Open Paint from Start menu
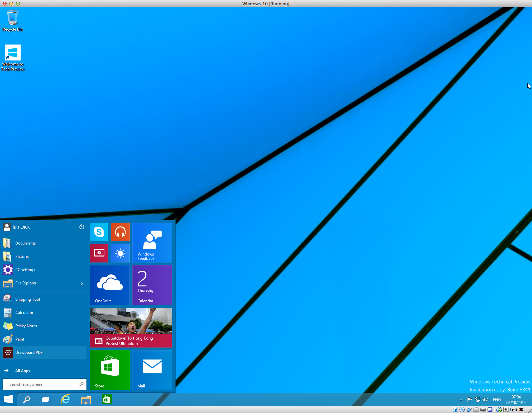 (44, 339)
